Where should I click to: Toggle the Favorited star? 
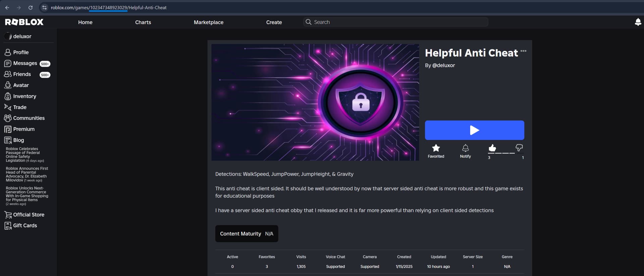436,148
